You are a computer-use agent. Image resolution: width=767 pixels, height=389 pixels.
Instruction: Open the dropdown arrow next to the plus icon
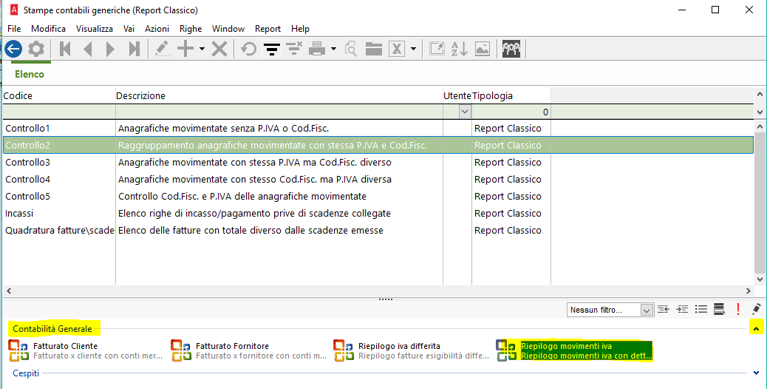[x=202, y=49]
